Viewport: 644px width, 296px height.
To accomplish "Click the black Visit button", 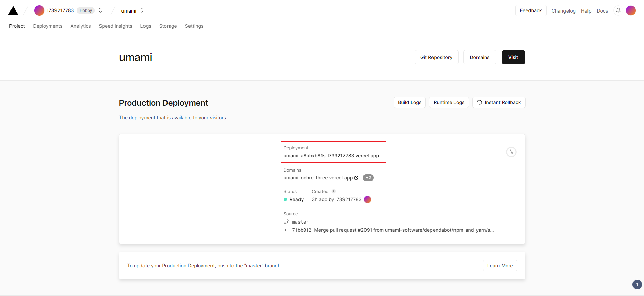I will (513, 57).
